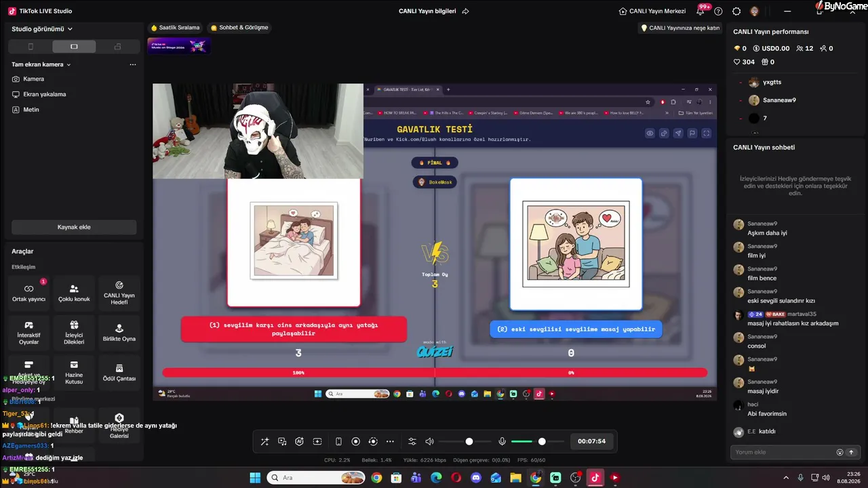This screenshot has height=488, width=868.
Task: Open Microsoft Edge from the taskbar
Action: [x=436, y=478]
